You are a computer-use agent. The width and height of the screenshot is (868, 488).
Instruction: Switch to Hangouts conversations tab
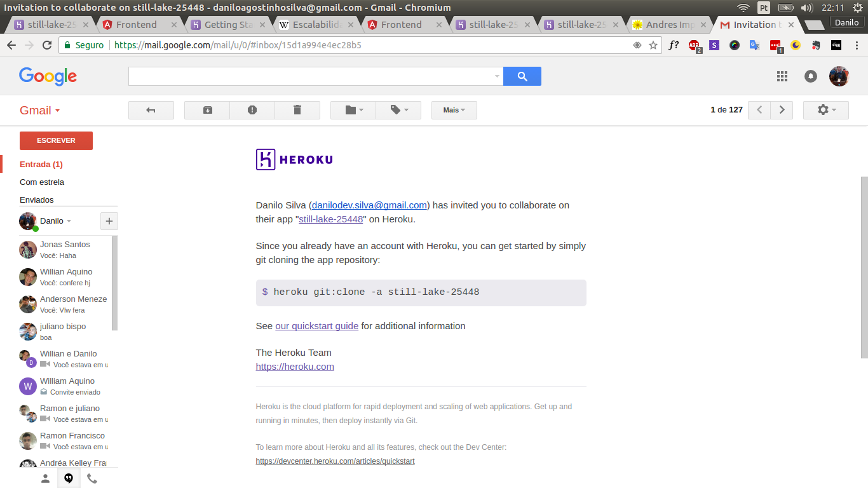tap(69, 478)
